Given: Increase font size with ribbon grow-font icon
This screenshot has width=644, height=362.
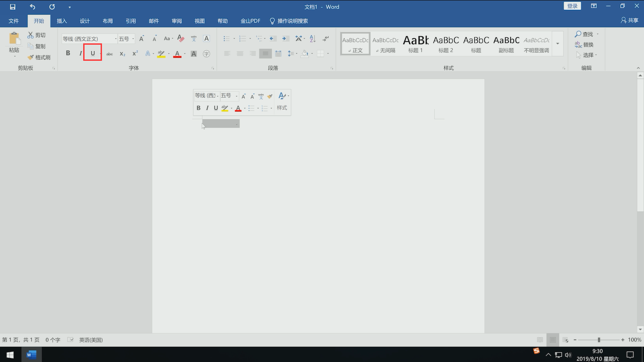Looking at the screenshot, I should (141, 39).
